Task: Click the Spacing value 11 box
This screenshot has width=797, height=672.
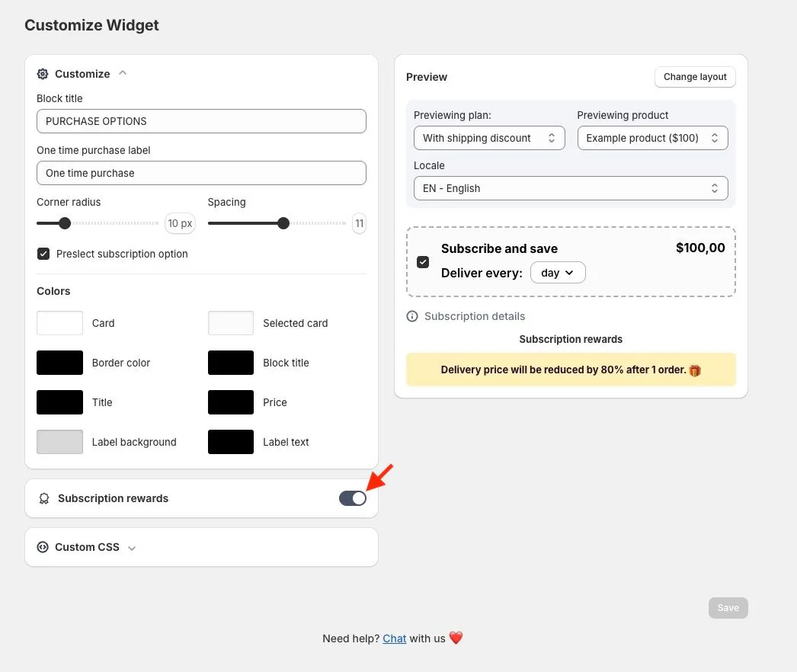Action: point(360,223)
